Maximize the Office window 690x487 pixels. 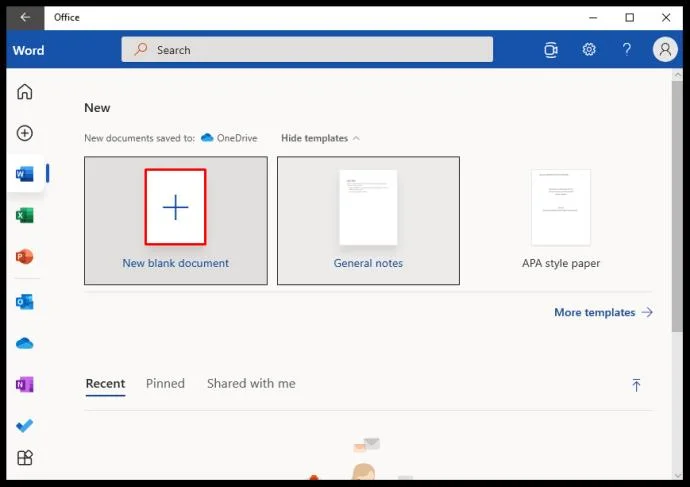tap(630, 18)
